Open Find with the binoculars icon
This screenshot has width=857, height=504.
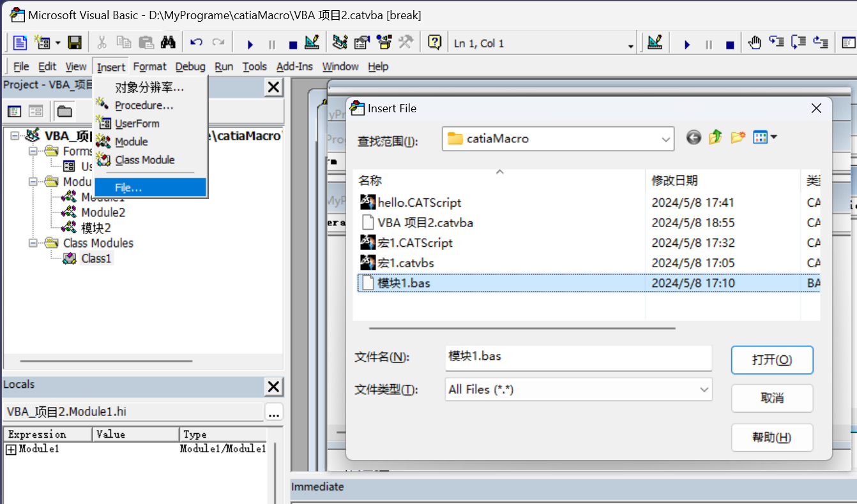(x=168, y=43)
